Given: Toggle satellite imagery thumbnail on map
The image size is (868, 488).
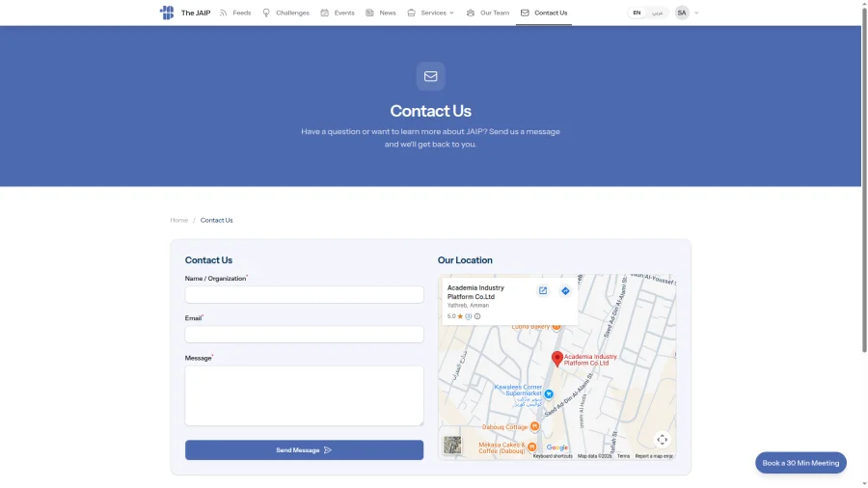Looking at the screenshot, I should point(452,445).
